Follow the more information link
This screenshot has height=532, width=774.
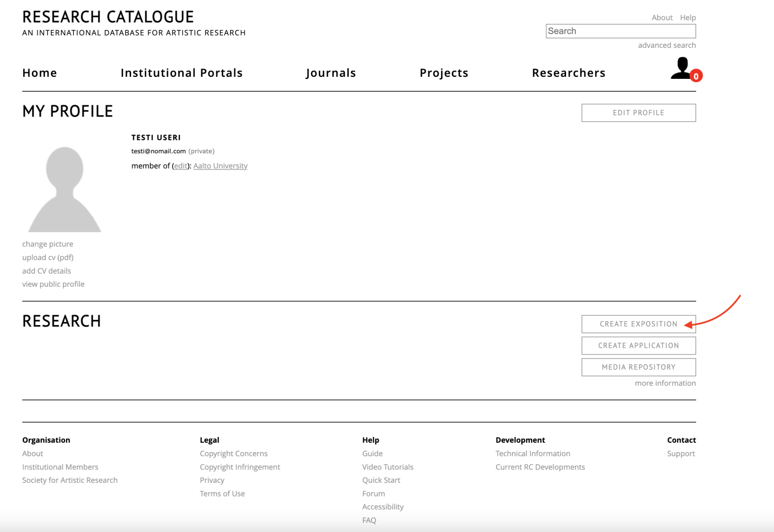(665, 383)
